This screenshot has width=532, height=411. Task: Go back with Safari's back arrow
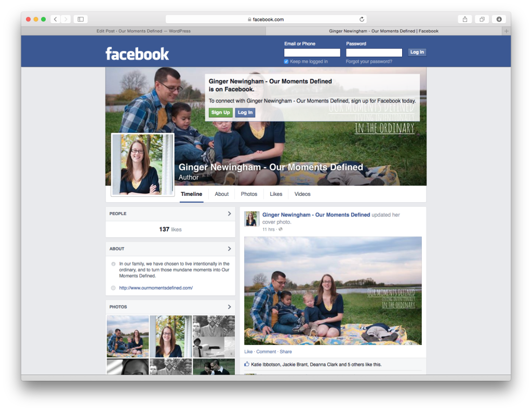55,19
